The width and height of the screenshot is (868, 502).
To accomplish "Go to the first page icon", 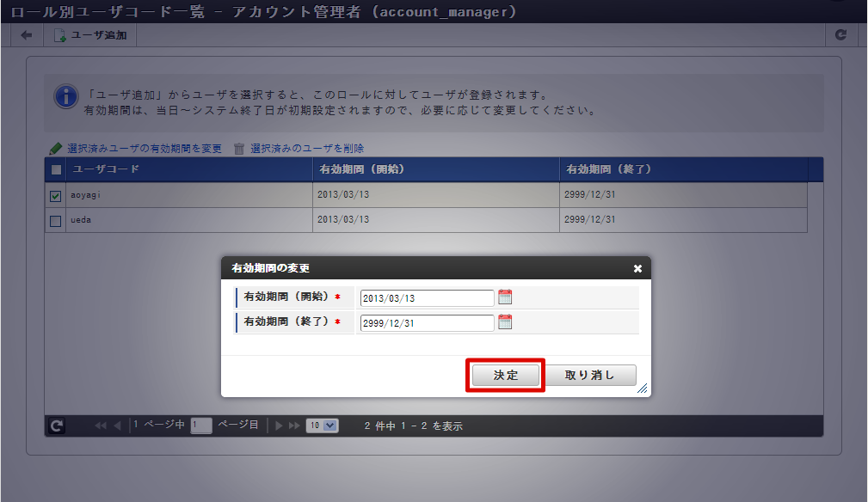I will [x=100, y=425].
